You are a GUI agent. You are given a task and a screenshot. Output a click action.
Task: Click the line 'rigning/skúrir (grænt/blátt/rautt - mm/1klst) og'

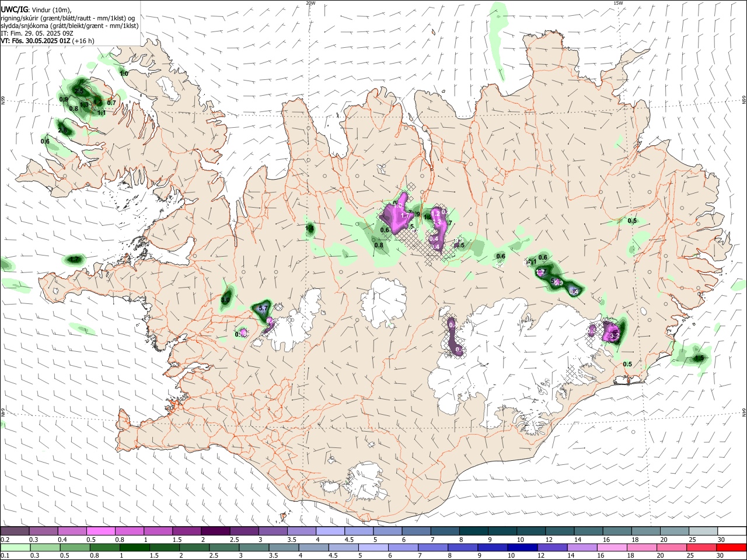pyautogui.click(x=68, y=18)
